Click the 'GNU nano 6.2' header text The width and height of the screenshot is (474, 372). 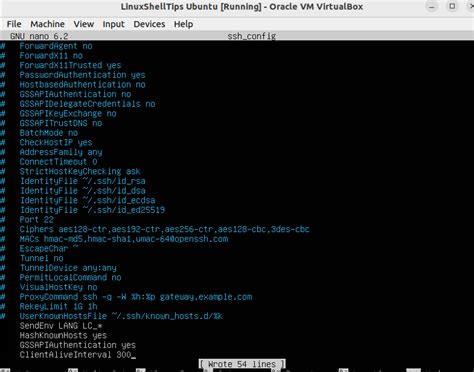[x=39, y=36]
